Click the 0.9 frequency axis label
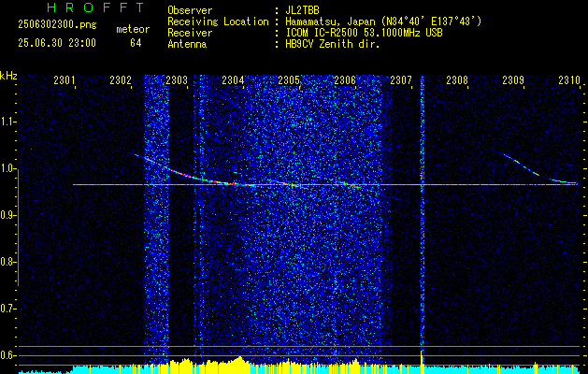This screenshot has width=588, height=374. tap(7, 215)
